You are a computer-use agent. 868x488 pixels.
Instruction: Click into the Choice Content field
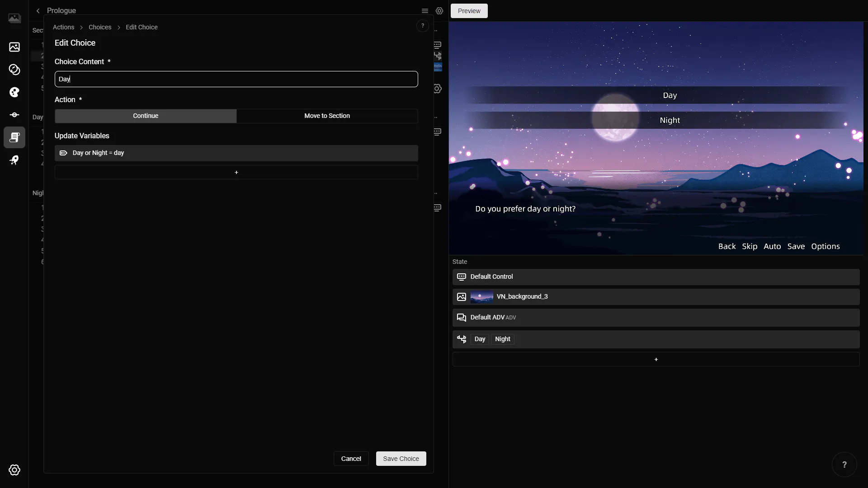pyautogui.click(x=236, y=79)
